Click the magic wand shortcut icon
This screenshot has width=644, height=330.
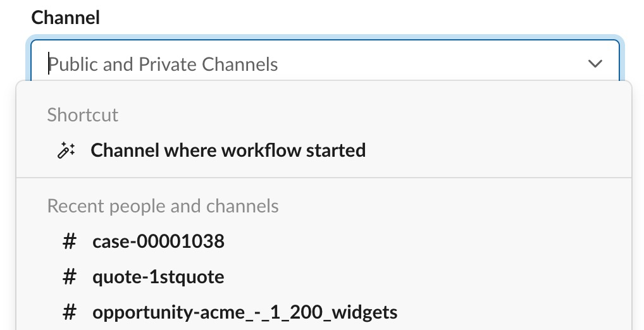click(66, 150)
